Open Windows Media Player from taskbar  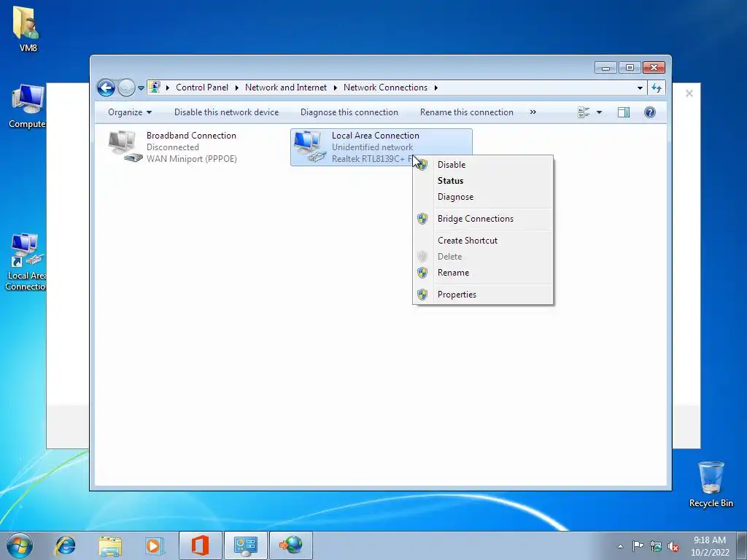click(155, 545)
